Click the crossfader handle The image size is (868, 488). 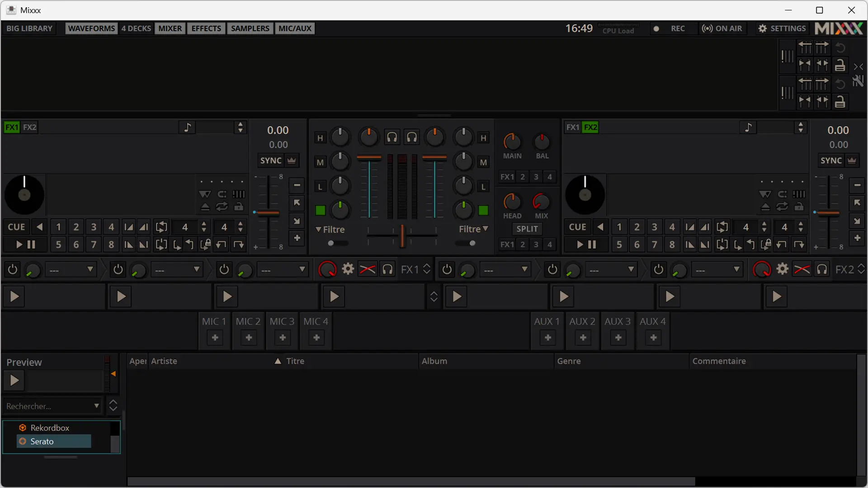(x=401, y=236)
